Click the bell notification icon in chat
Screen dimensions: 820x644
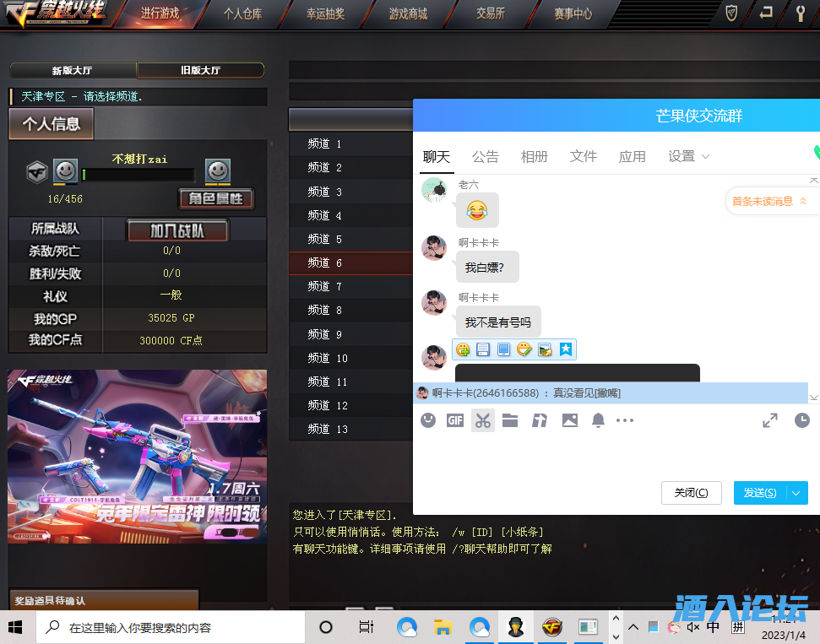[x=598, y=420]
